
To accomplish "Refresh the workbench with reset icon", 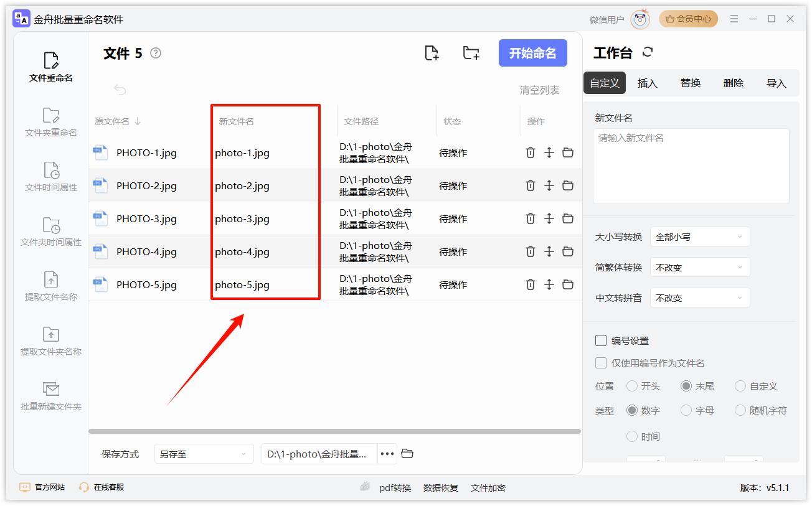I will pyautogui.click(x=648, y=52).
